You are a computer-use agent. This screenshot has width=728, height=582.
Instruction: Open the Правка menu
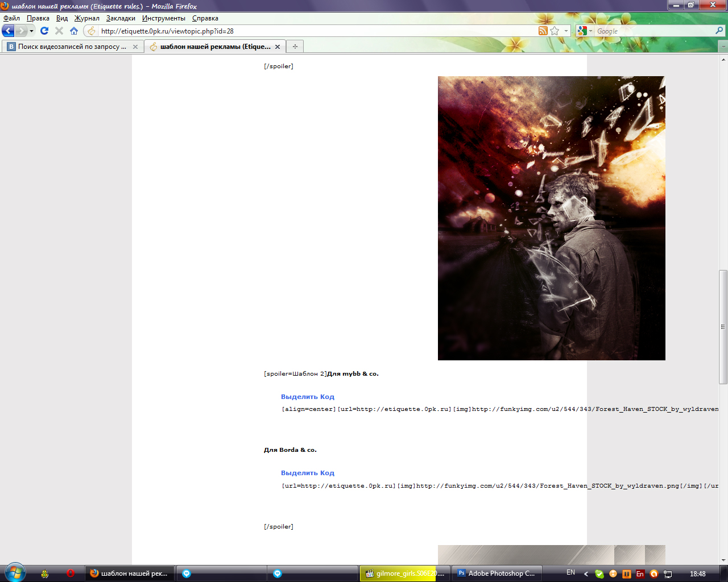38,18
